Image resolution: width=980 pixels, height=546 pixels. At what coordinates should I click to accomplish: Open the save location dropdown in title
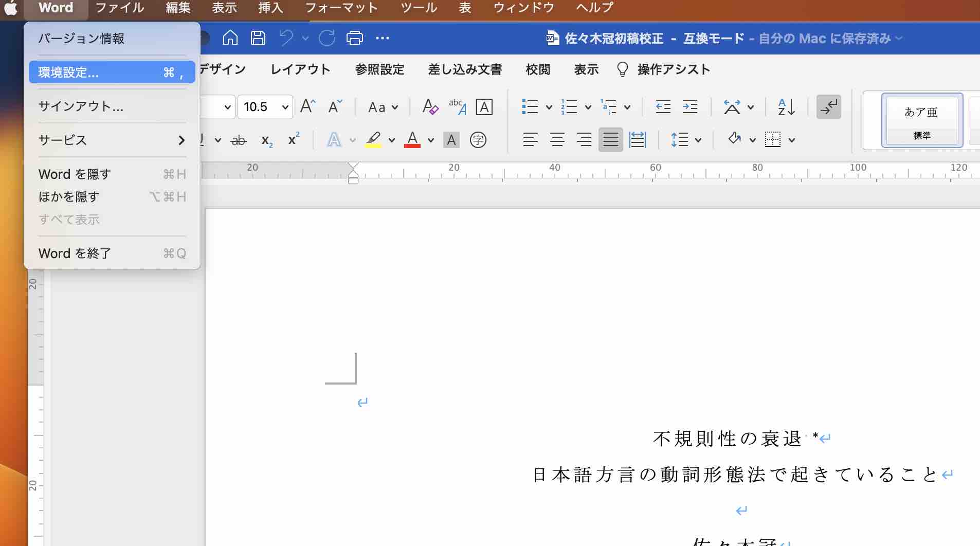899,38
